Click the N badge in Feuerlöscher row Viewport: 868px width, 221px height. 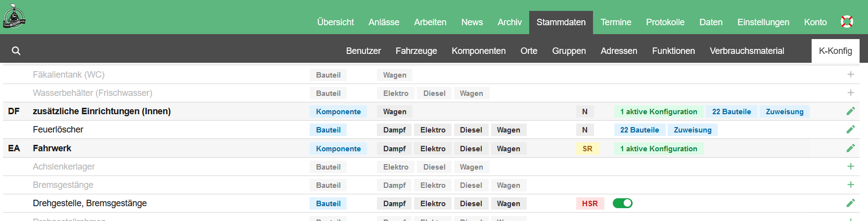coord(585,130)
